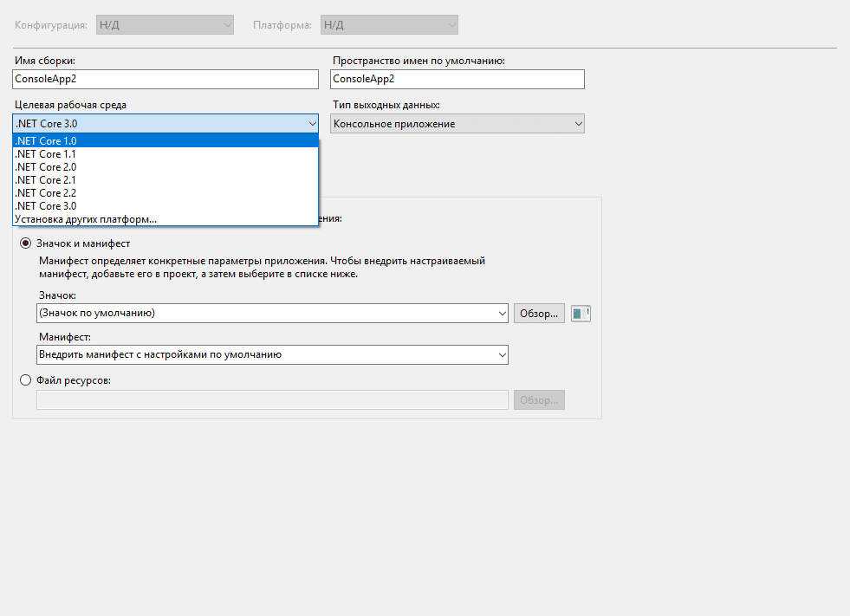Expand the 'Значок' icon combo box

coord(272,313)
